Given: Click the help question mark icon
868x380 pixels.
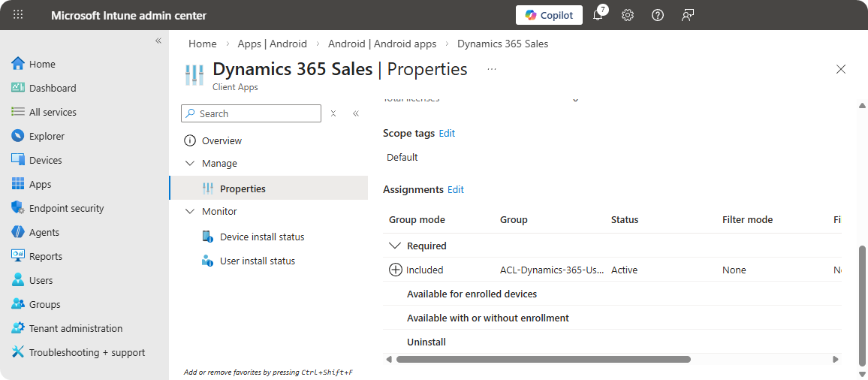Looking at the screenshot, I should (x=658, y=15).
